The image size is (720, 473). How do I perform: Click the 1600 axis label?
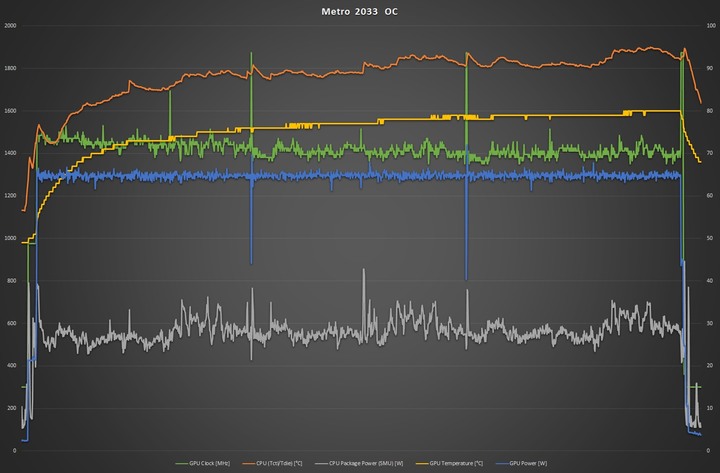coord(10,111)
